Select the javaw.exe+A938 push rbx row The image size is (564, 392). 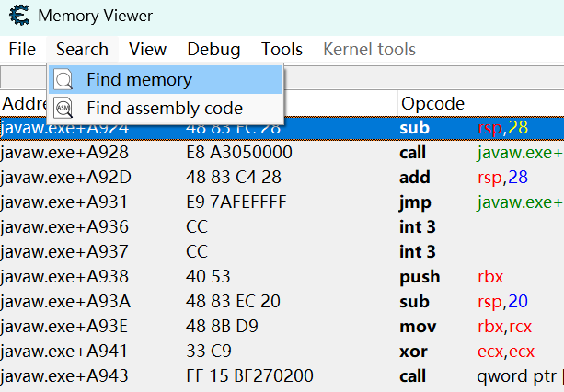276,277
